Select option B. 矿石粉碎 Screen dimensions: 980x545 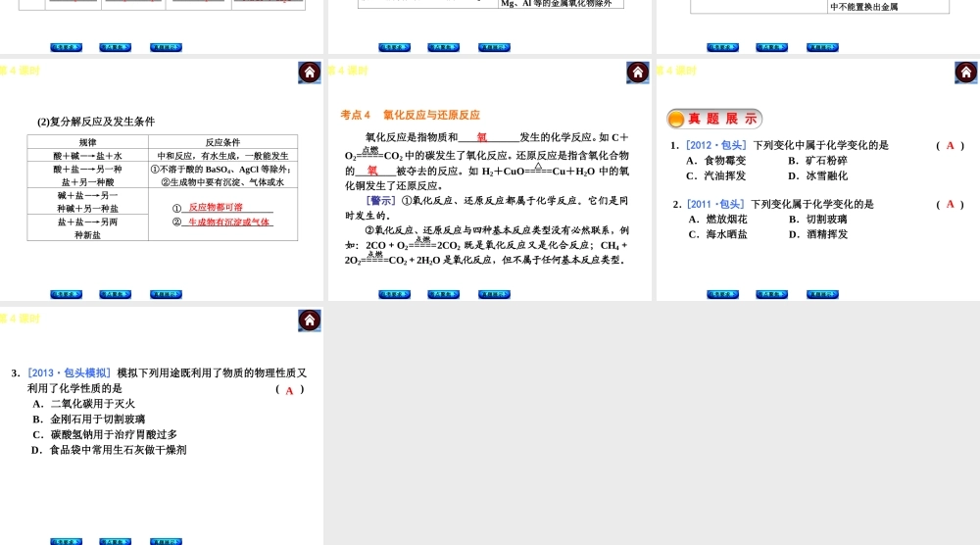click(x=818, y=161)
